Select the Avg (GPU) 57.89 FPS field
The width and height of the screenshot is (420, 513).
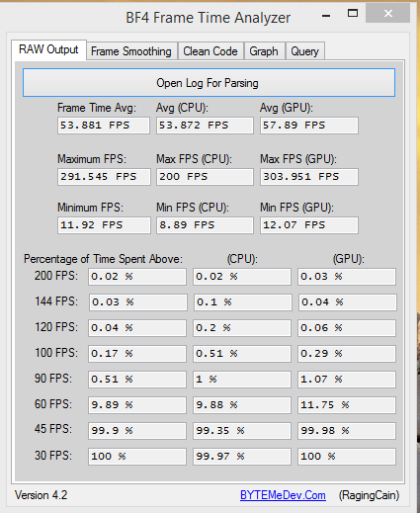(x=309, y=126)
